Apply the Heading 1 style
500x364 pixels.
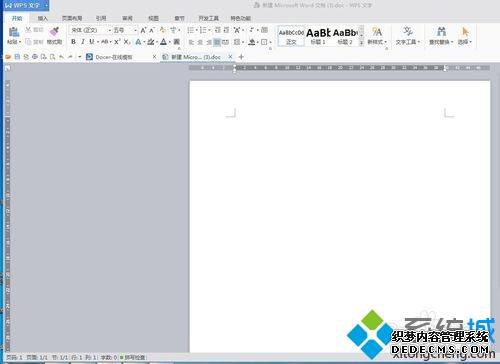coord(318,36)
